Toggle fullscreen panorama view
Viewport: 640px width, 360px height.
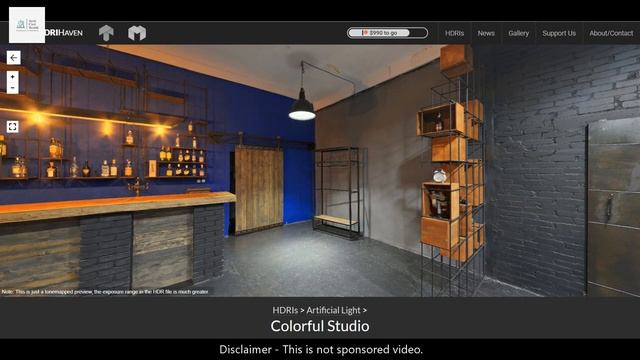[13, 127]
